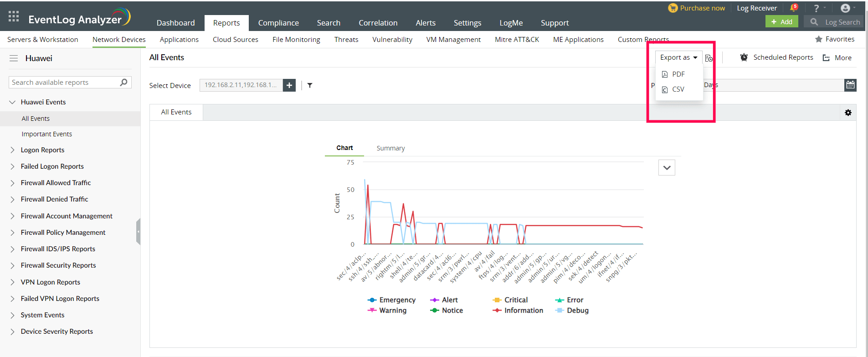This screenshot has height=357, width=868.
Task: Open the user account avatar menu
Action: (845, 8)
